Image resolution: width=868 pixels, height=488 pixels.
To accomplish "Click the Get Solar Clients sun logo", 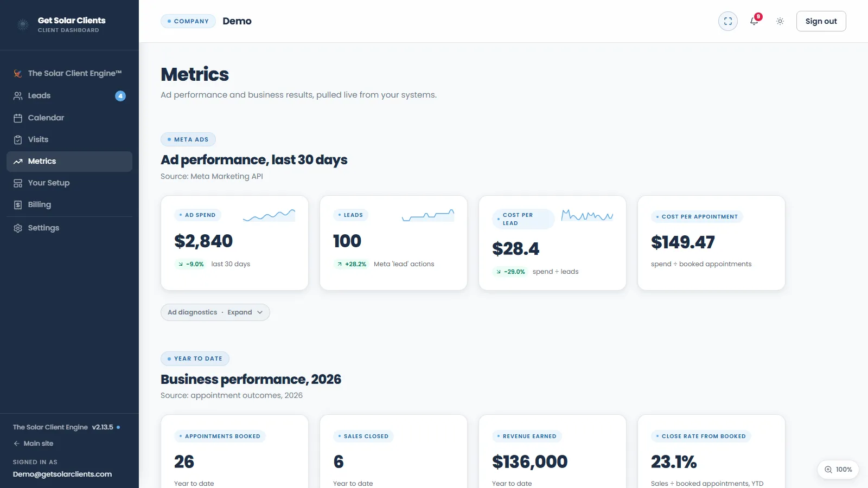I will pyautogui.click(x=23, y=24).
